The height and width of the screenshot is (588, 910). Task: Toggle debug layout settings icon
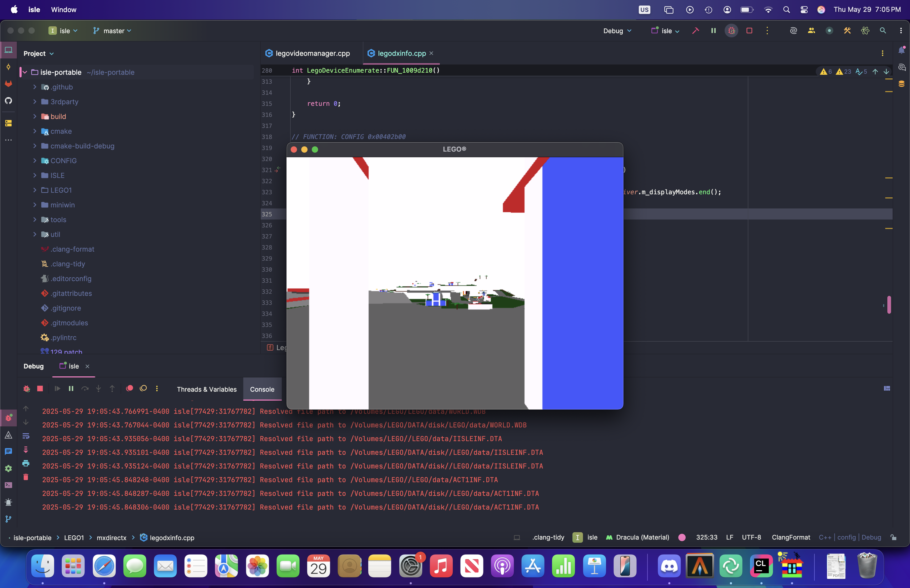(887, 388)
